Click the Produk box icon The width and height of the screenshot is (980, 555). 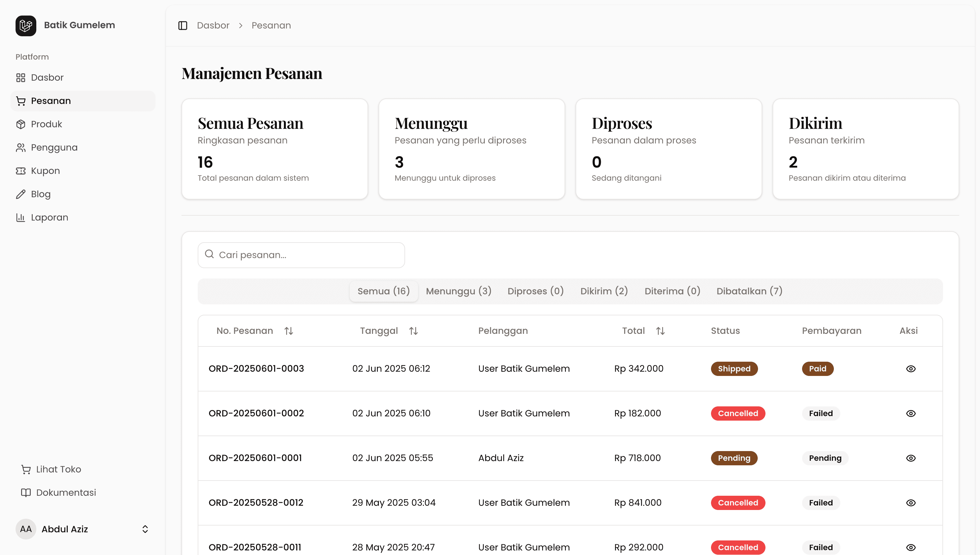(21, 124)
